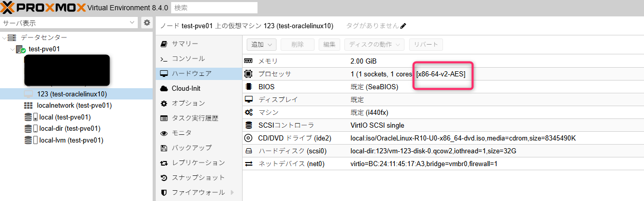Click the Network Device arrows icon

(x=249, y=164)
